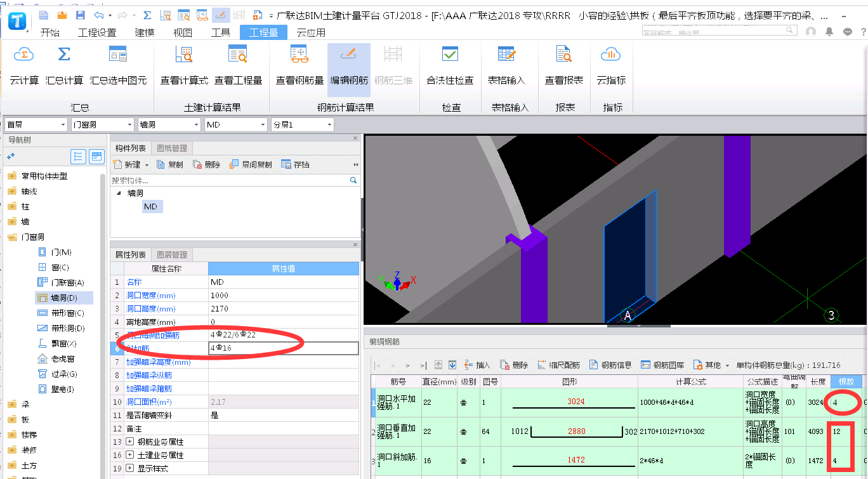Click 复制 in component list toolbar

169,165
